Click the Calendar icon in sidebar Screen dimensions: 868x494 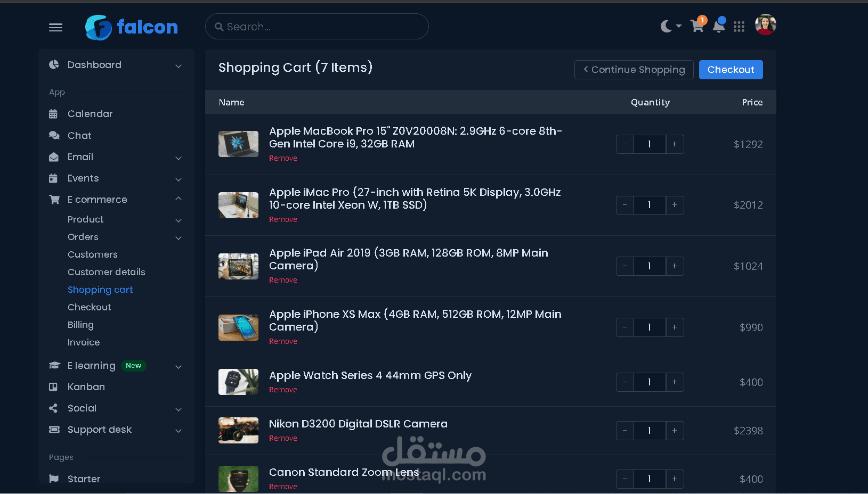pos(53,114)
